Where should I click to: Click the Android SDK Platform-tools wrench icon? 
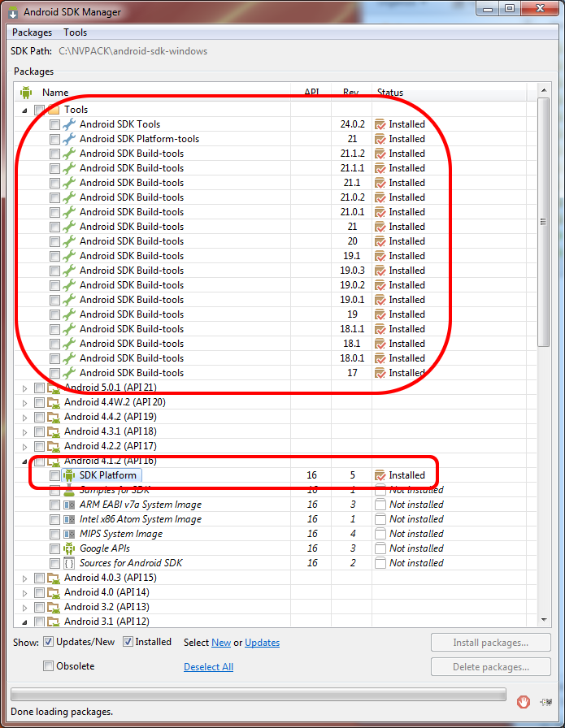pyautogui.click(x=69, y=139)
